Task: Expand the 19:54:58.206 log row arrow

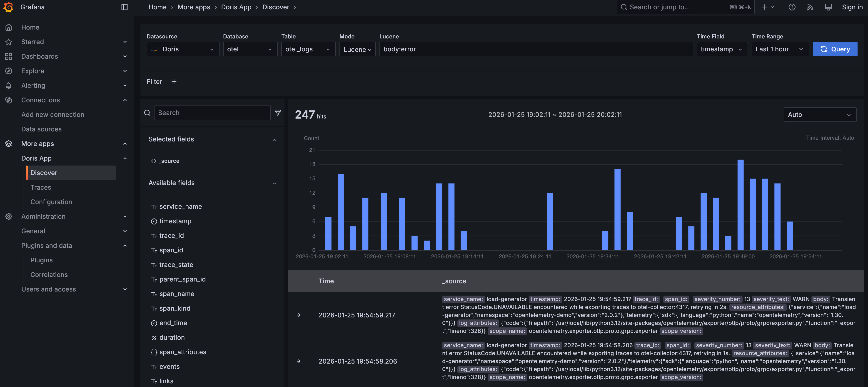Action: [299, 361]
